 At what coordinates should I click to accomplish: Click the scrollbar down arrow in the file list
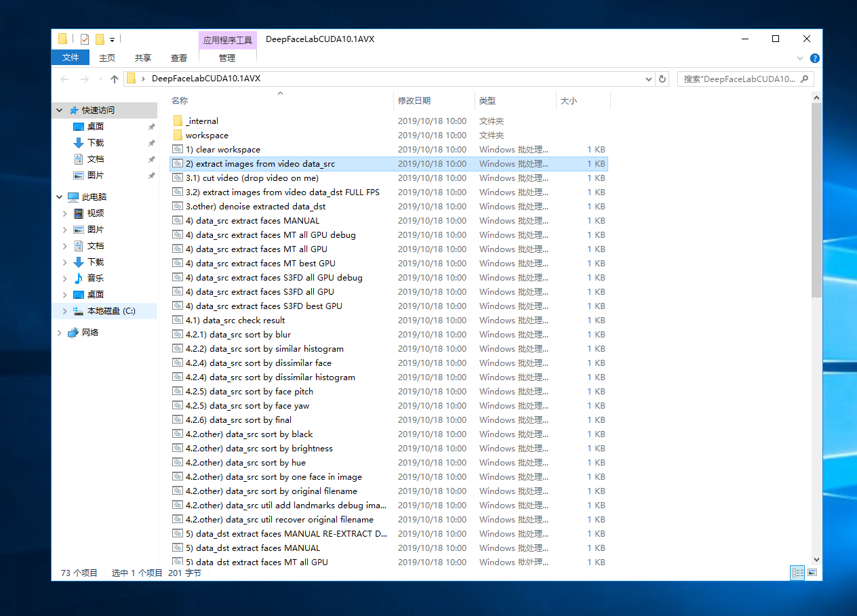816,560
